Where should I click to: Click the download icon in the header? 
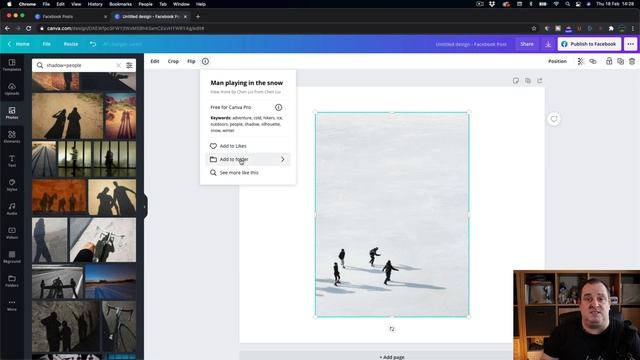tap(548, 44)
